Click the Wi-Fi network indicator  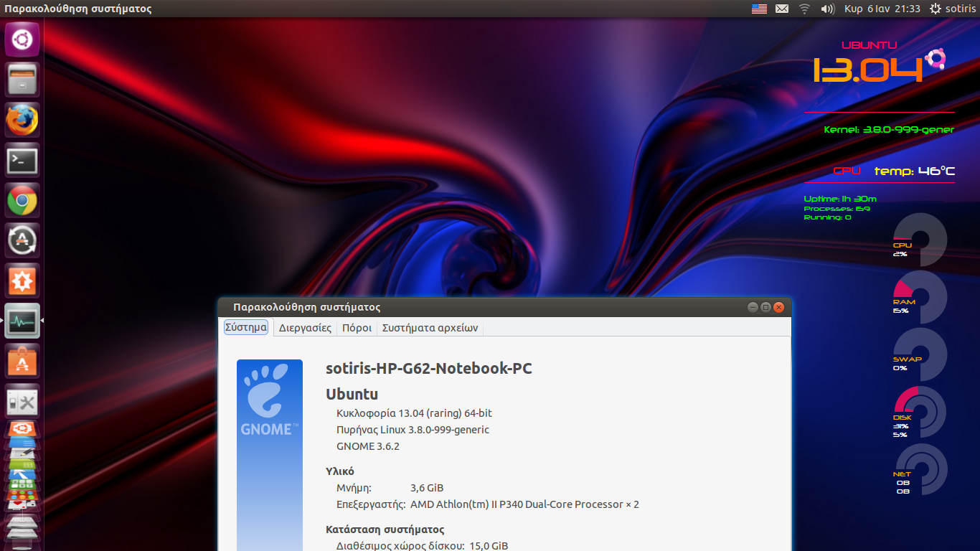coord(804,9)
